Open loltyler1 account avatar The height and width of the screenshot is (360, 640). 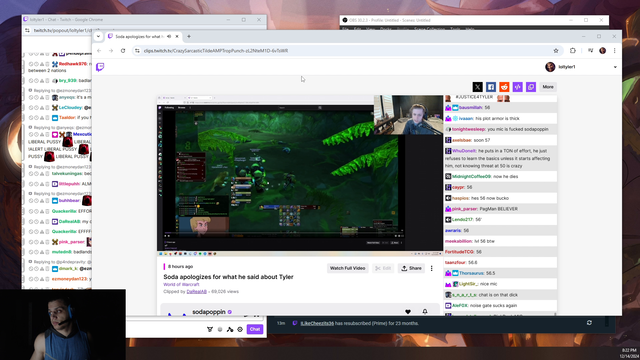[x=550, y=67]
